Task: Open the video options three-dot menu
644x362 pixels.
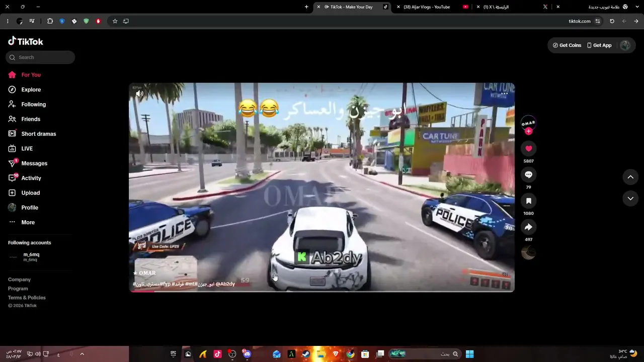Action: 504,94
